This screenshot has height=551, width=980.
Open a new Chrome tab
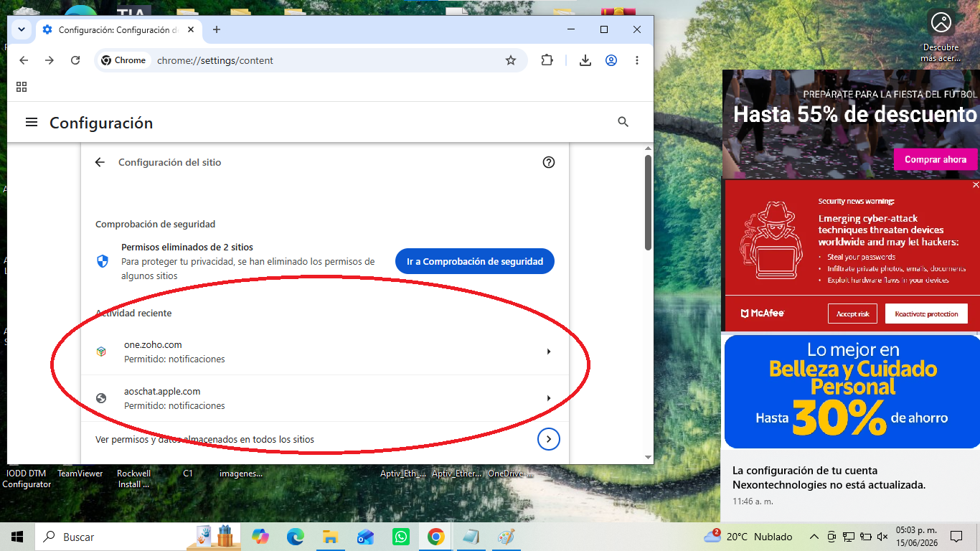pos(217,29)
